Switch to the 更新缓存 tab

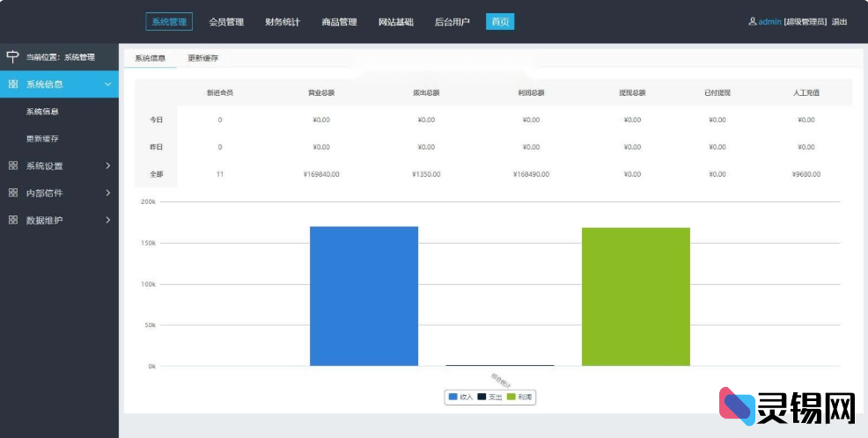click(203, 58)
